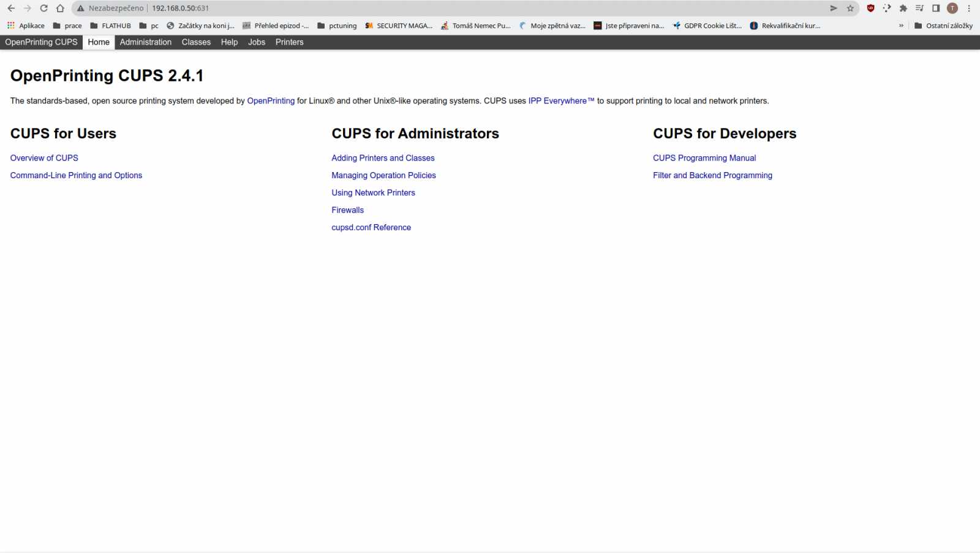This screenshot has width=980, height=553.
Task: Click the share page arrow icon
Action: pyautogui.click(x=834, y=8)
